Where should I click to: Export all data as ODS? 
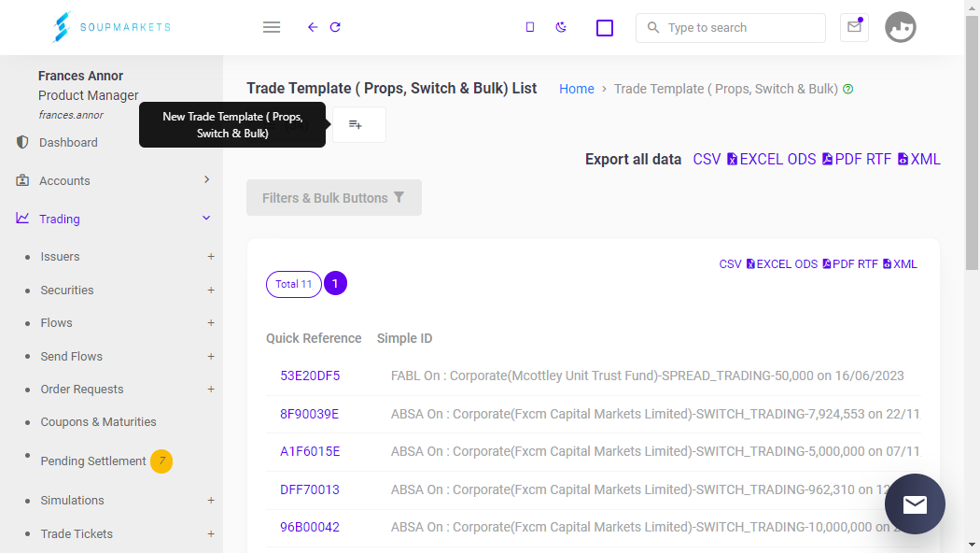(802, 160)
